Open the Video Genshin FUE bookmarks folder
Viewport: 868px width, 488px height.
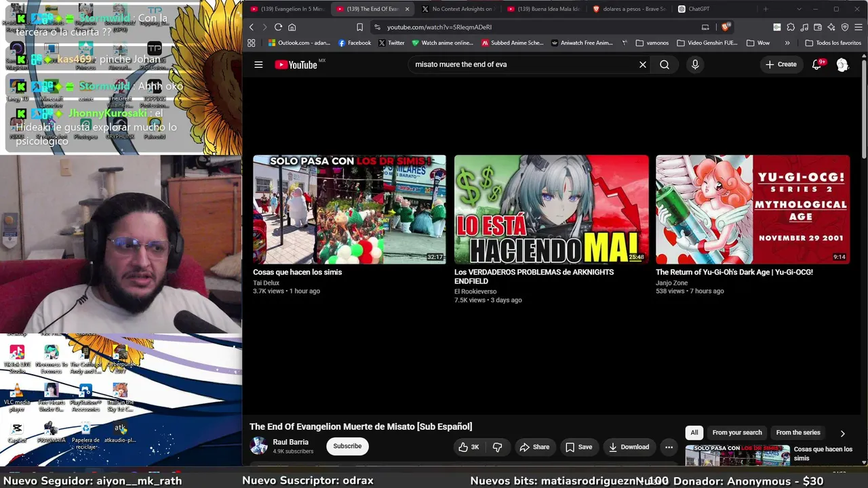pyautogui.click(x=707, y=43)
